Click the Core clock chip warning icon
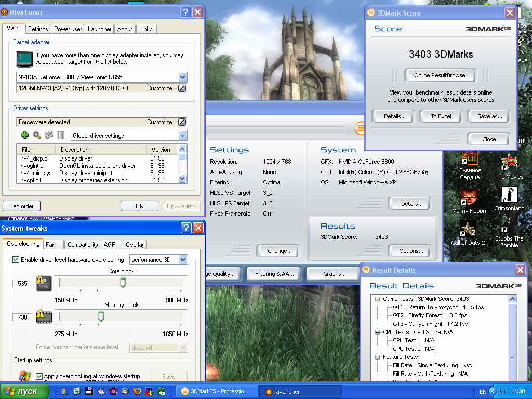532x399 pixels. [44, 283]
